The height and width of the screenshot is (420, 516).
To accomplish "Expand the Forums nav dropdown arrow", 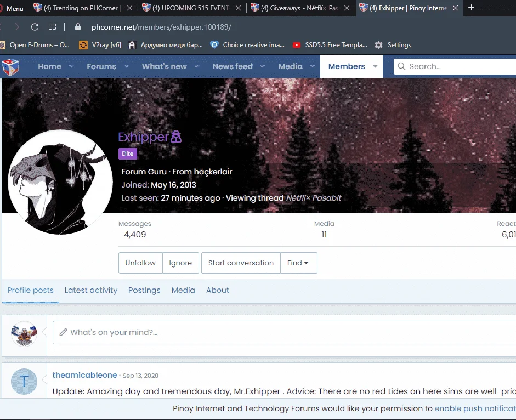I will pos(126,66).
